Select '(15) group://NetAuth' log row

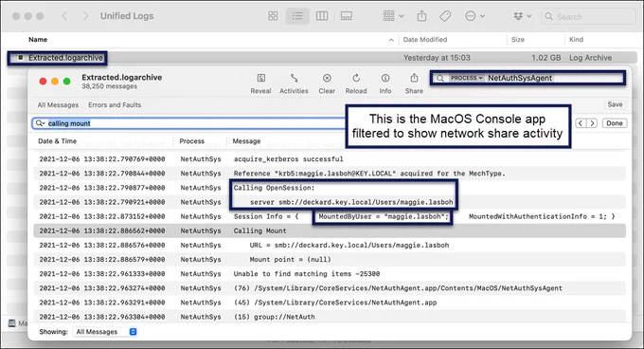tap(330, 317)
